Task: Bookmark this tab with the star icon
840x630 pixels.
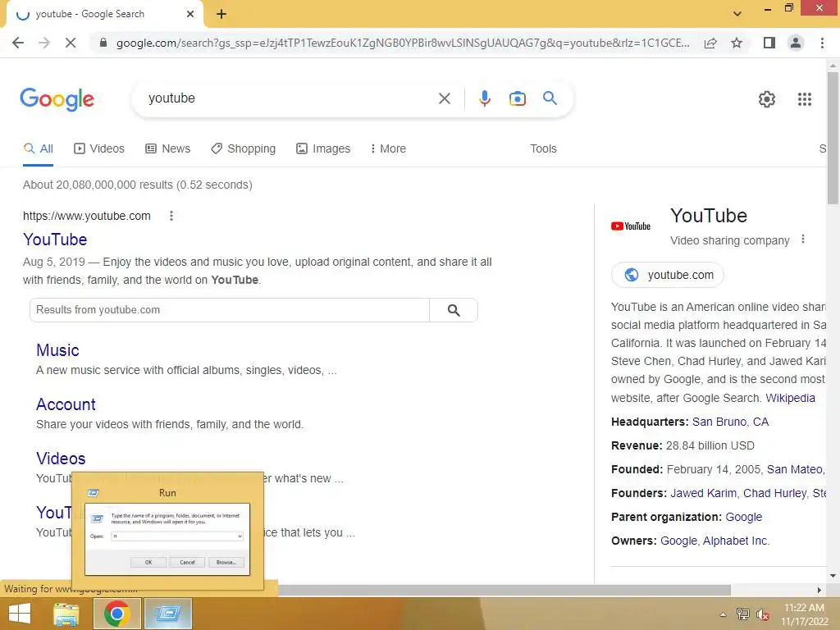Action: pos(737,43)
